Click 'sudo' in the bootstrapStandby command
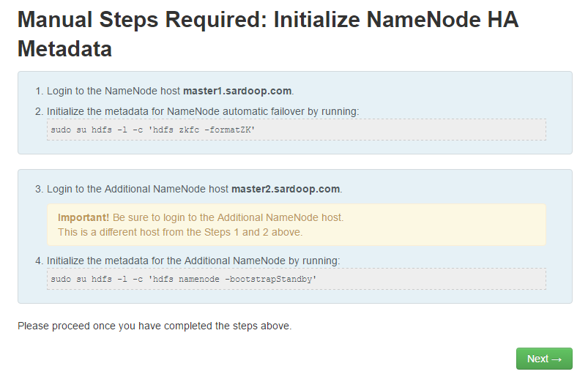Image resolution: width=588 pixels, height=374 pixels. [x=60, y=279]
